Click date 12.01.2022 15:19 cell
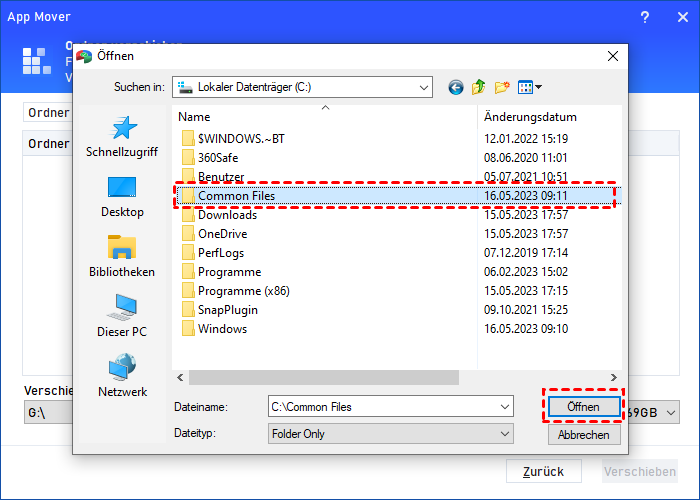700x500 pixels. [x=526, y=138]
